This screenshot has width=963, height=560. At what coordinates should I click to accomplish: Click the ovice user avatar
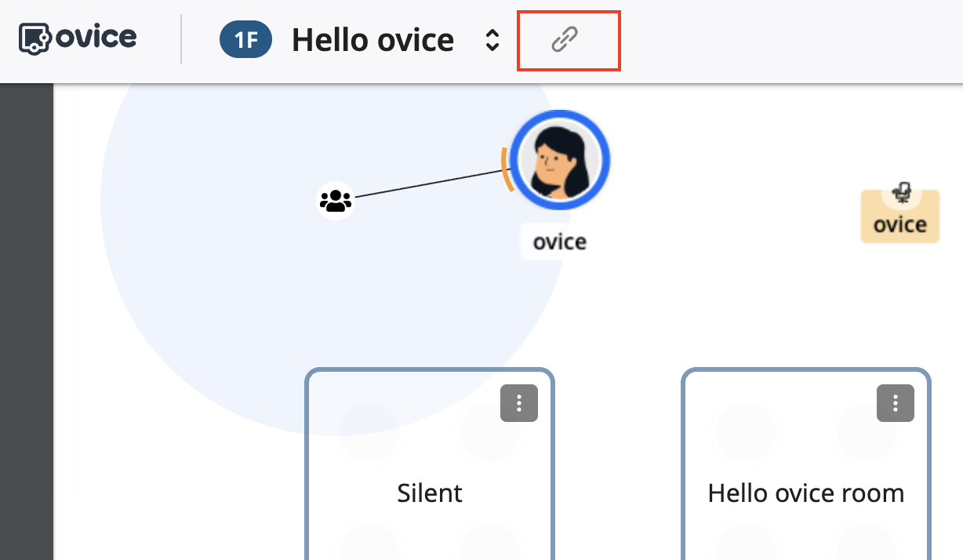[x=560, y=160]
